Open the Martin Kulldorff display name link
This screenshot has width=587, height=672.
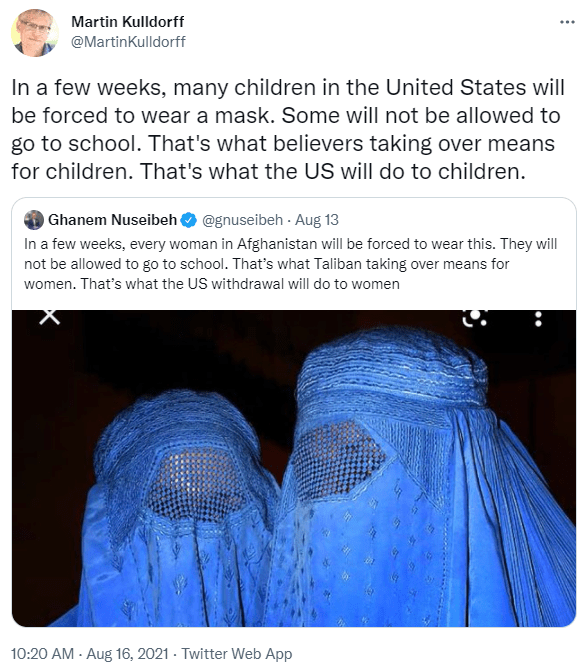pos(127,21)
